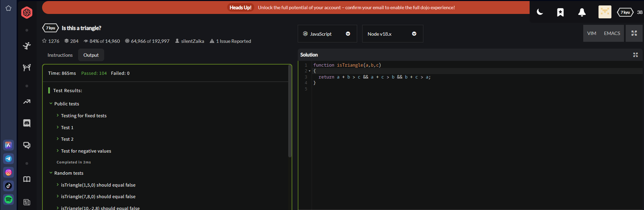Enable VIM editor mode
The height and width of the screenshot is (210, 644).
click(592, 33)
